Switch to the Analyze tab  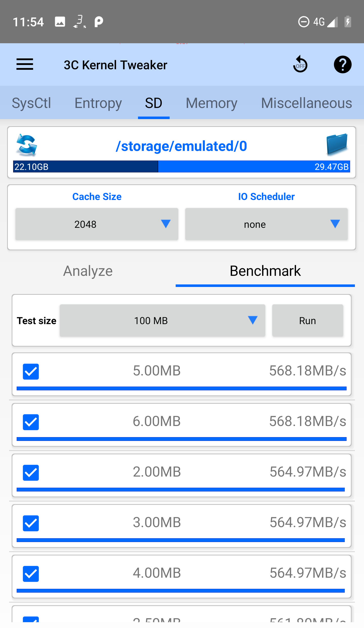pyautogui.click(x=87, y=271)
